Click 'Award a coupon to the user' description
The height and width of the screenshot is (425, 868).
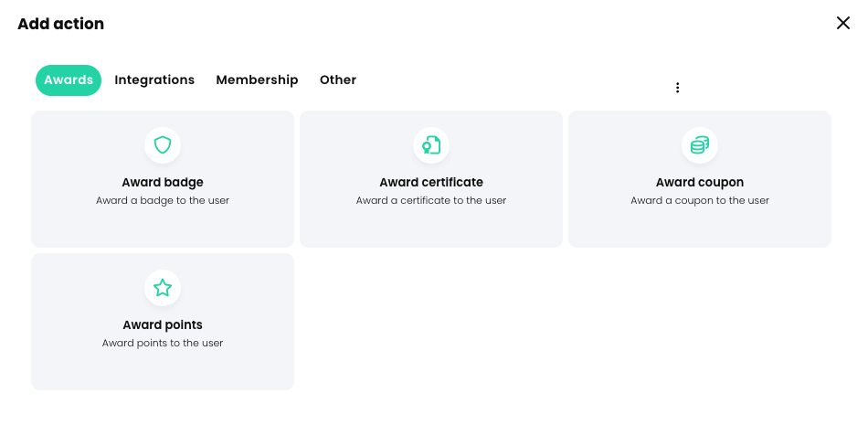point(700,200)
